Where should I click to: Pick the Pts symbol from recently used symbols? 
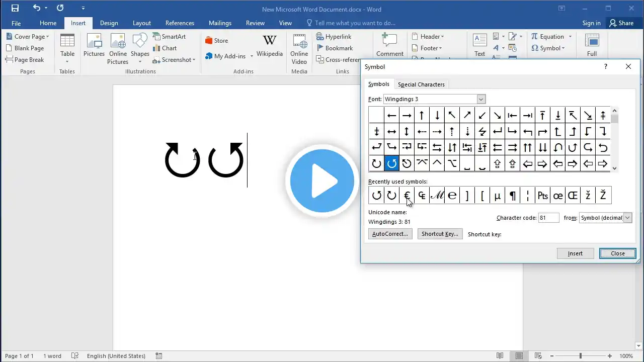542,196
